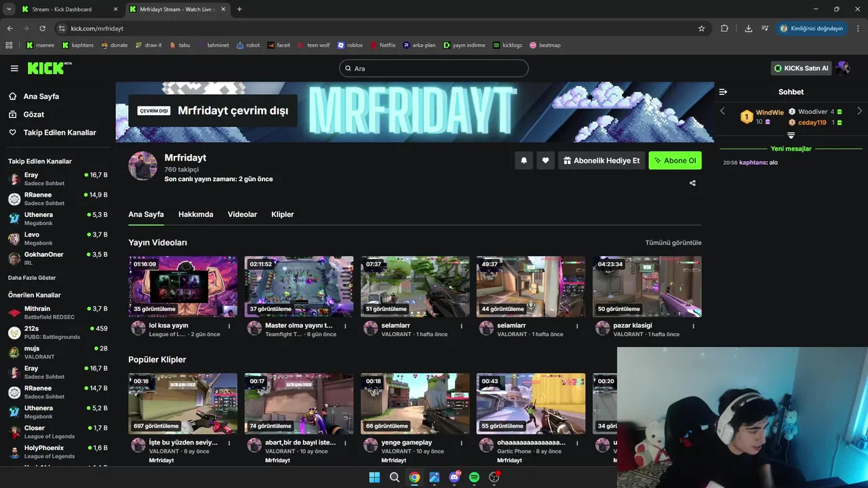The height and width of the screenshot is (488, 868).
Task: Open options for 49:37 selamlarr video
Action: [x=577, y=326]
